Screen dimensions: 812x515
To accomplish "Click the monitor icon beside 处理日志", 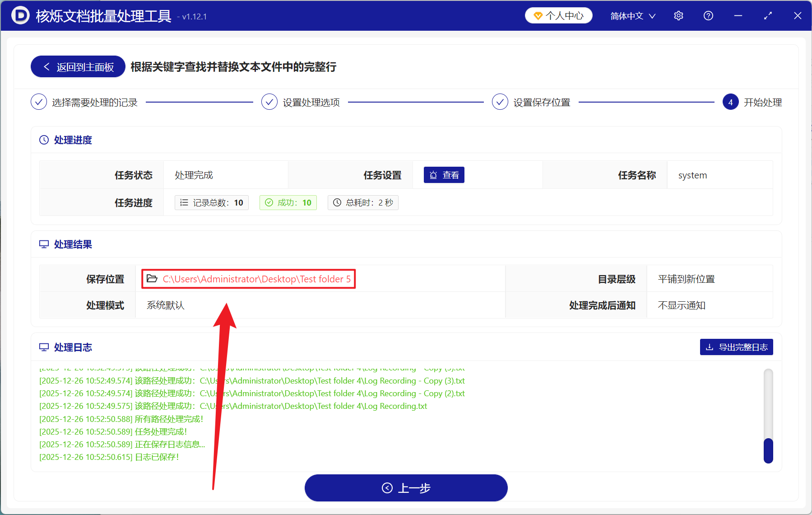I will pyautogui.click(x=43, y=347).
